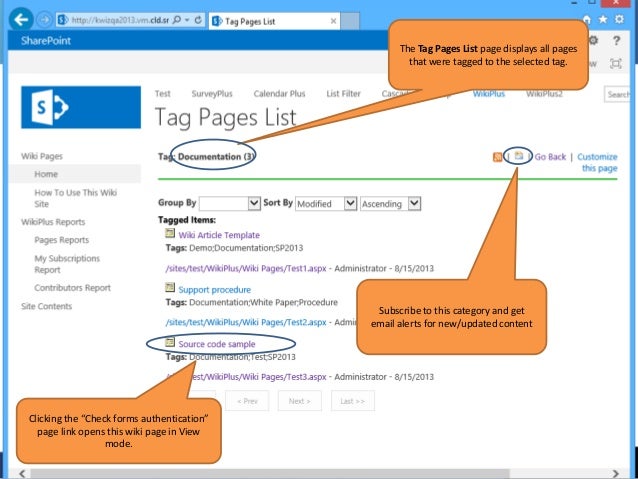Open the WikiPlus2 navigation link
Image resolution: width=638 pixels, height=479 pixels.
tap(544, 94)
